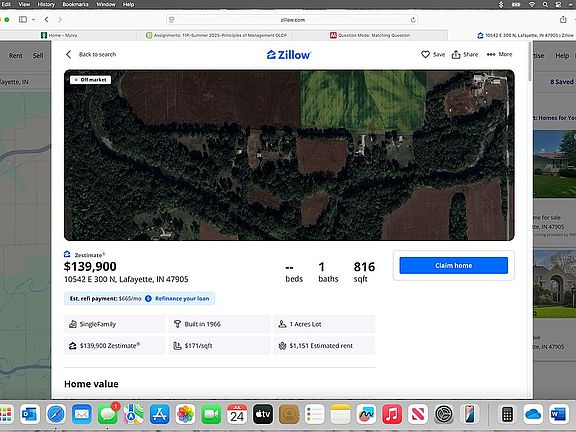Screen dimensions: 576x432
Task: Click the Zillow logo
Action: 289,55
